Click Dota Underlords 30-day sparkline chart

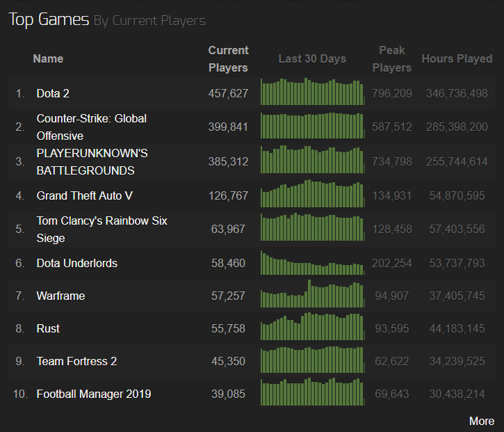[312, 263]
